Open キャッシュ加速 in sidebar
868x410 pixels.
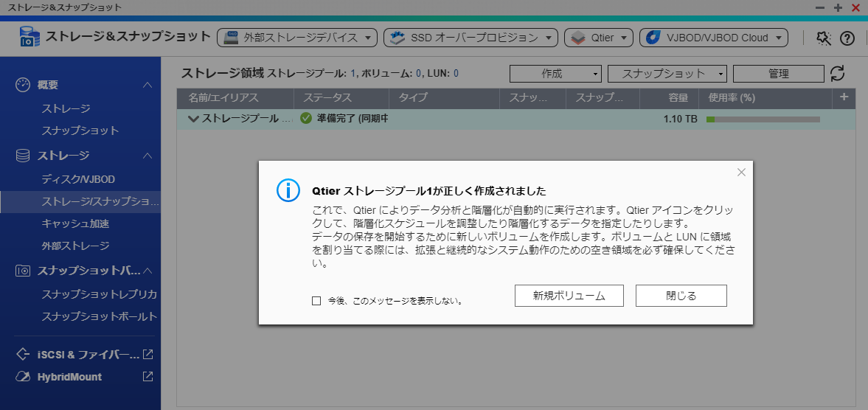[75, 223]
